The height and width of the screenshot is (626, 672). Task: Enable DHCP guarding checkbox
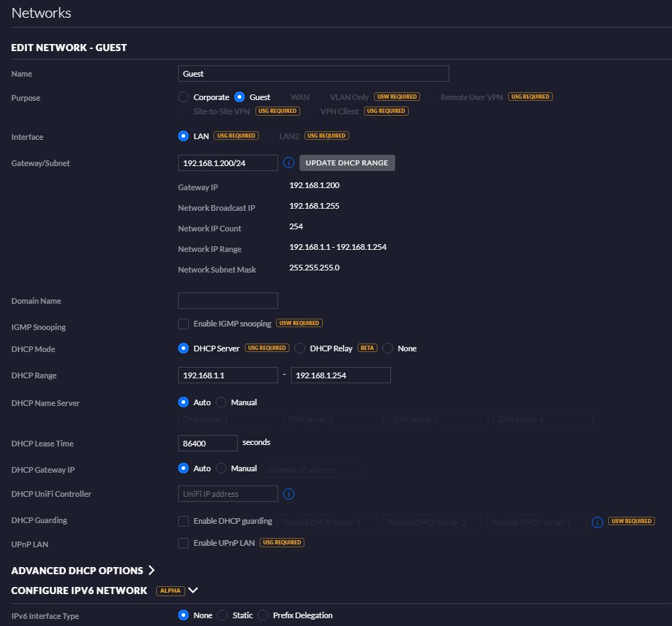(184, 522)
